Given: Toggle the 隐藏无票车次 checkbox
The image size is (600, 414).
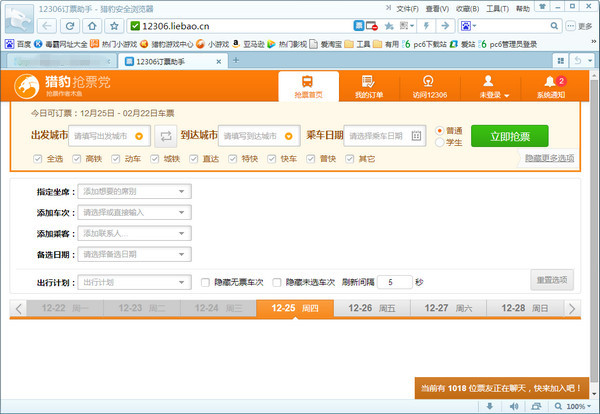Looking at the screenshot, I should 205,282.
